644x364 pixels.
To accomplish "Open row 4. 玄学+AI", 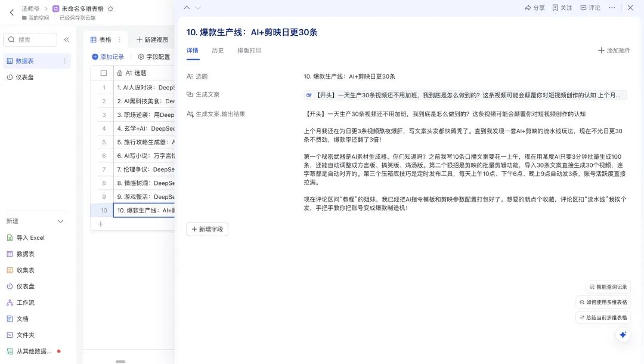I will coord(144,128).
